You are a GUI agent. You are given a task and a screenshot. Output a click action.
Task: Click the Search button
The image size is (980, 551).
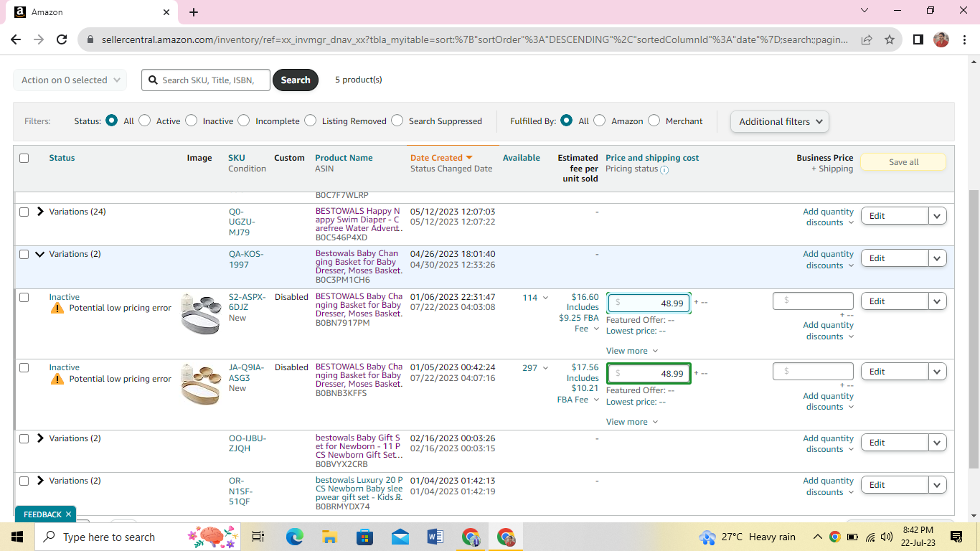296,80
